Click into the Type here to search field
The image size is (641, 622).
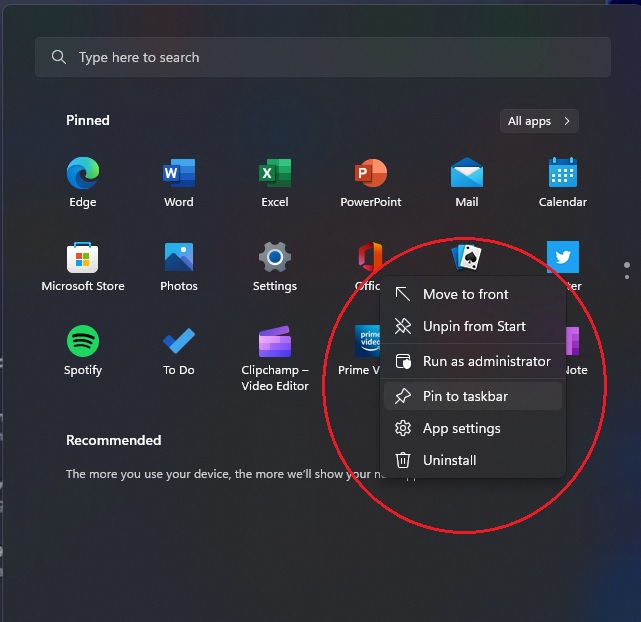point(323,57)
